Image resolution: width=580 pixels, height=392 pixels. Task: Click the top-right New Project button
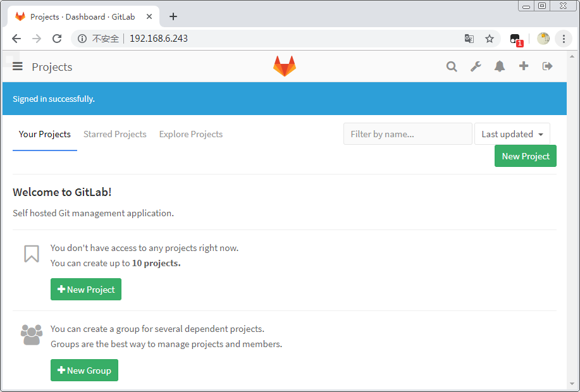click(525, 156)
